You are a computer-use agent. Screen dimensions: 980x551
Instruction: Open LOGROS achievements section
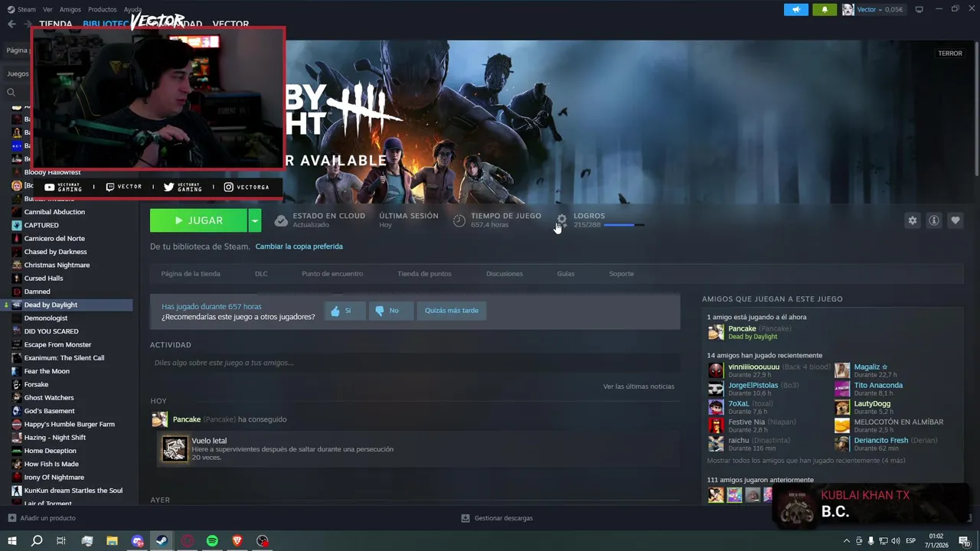click(x=589, y=216)
